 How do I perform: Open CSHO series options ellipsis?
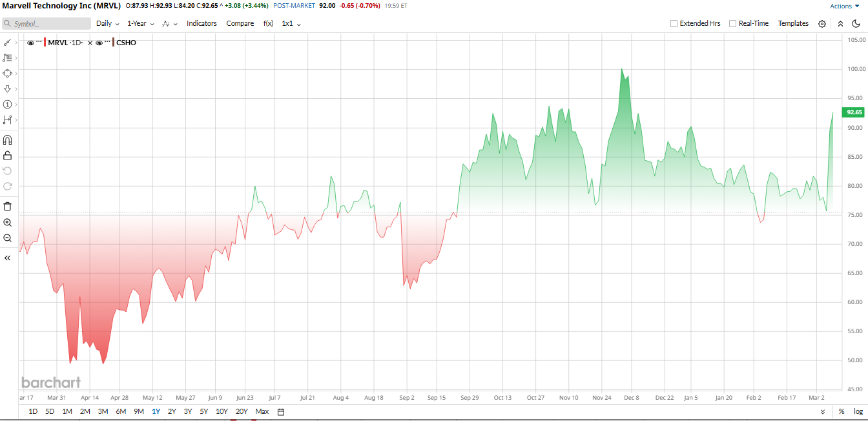(x=107, y=43)
